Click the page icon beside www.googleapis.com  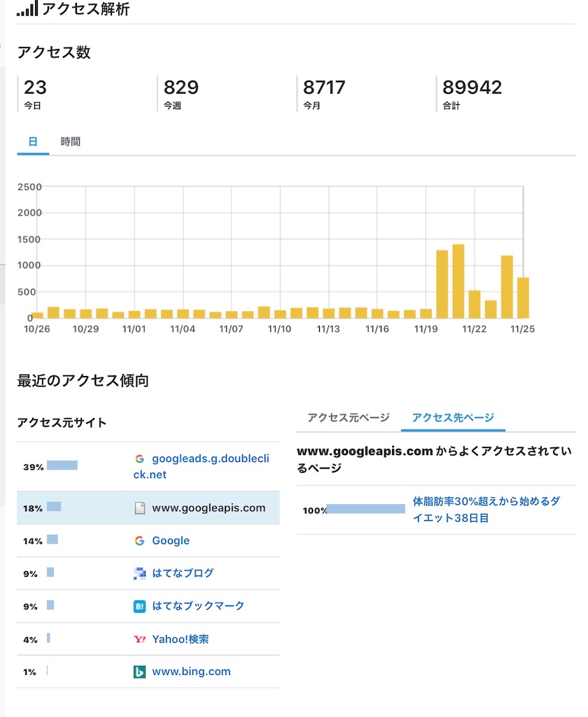point(140,508)
